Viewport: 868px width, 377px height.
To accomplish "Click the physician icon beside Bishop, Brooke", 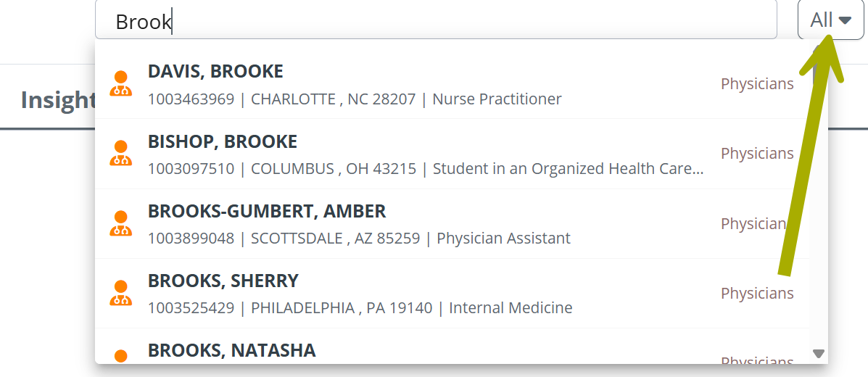I will click(121, 154).
